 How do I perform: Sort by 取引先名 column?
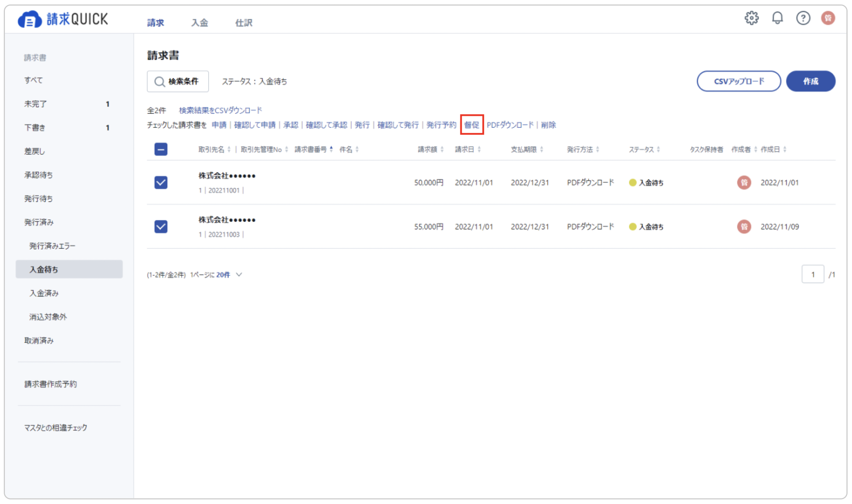(214, 149)
